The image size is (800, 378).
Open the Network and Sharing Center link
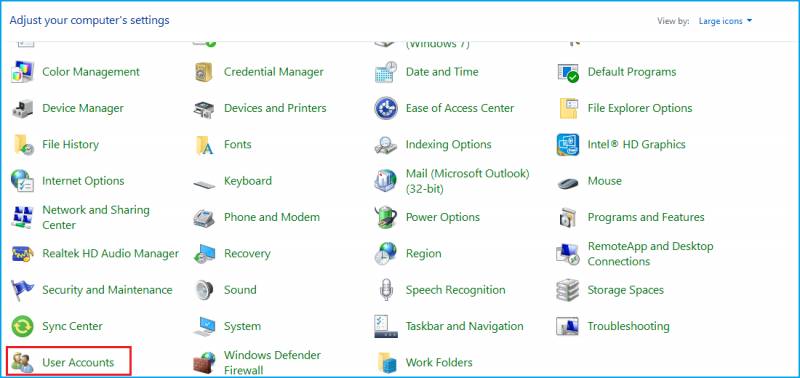tap(96, 217)
